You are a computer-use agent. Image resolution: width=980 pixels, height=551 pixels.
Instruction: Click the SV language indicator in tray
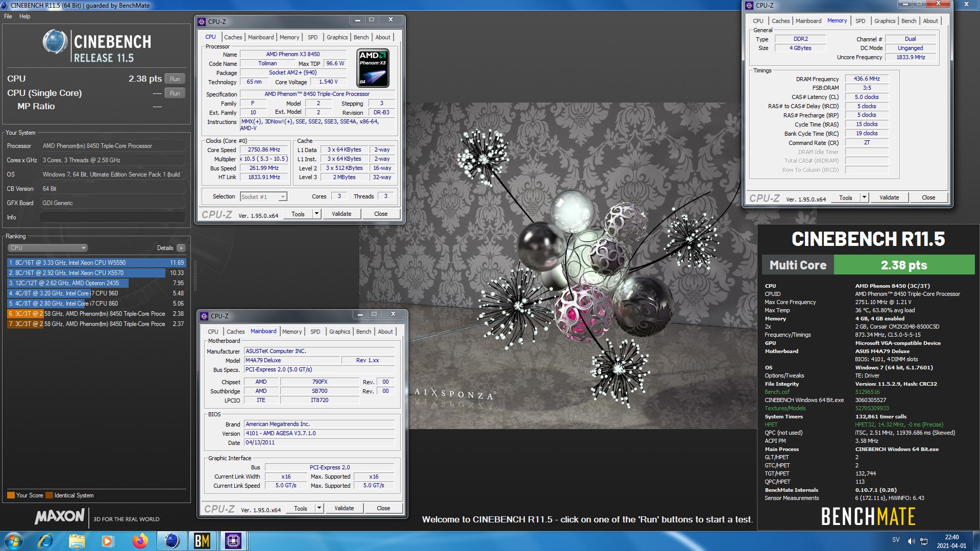tap(896, 540)
